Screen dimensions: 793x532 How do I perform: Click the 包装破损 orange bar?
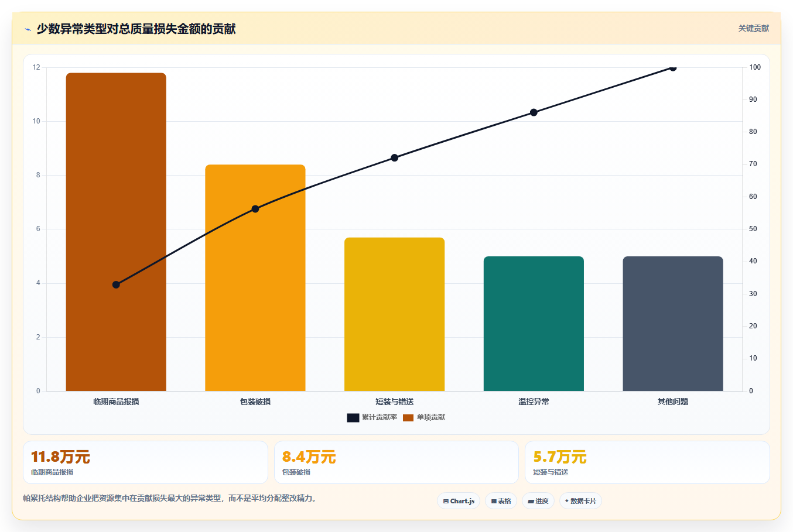255,277
